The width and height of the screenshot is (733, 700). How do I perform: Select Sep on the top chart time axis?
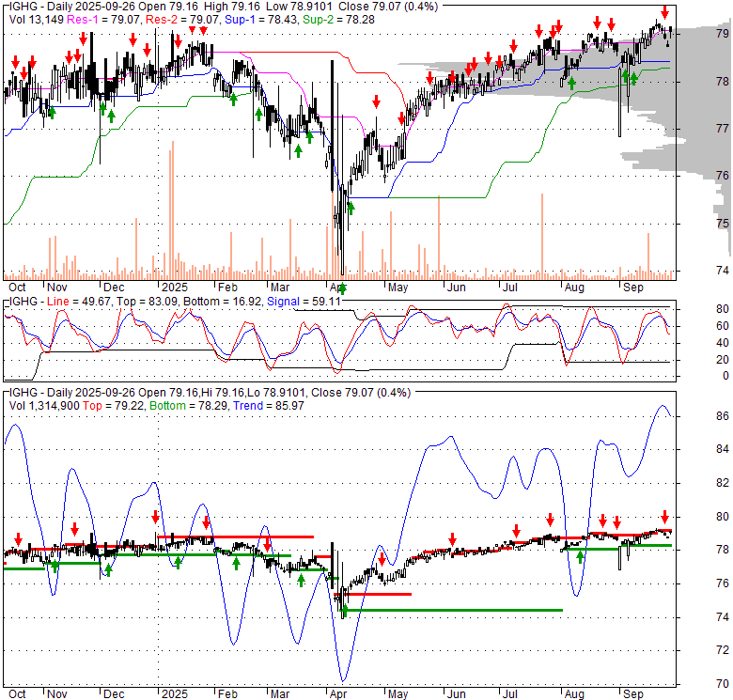coord(633,288)
